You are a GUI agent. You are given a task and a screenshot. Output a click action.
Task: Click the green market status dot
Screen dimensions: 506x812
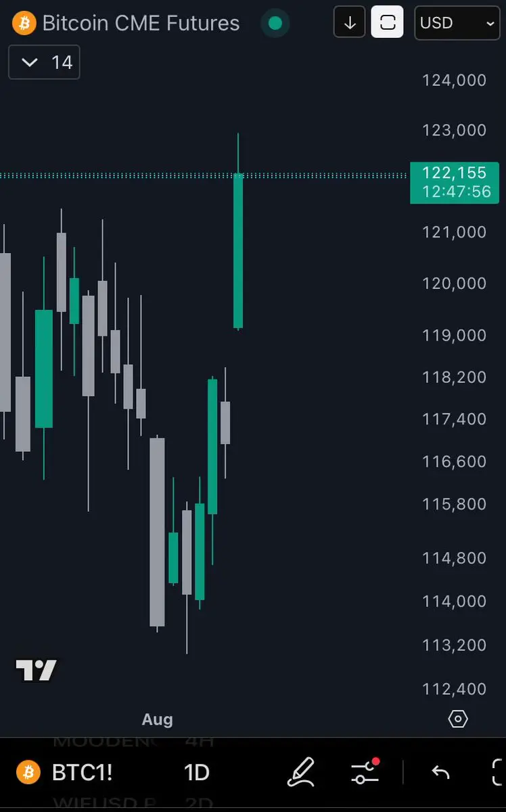pos(275,23)
